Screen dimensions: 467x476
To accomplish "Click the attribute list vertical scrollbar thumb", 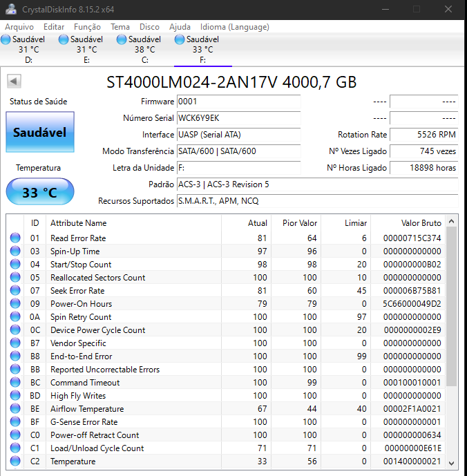I will click(x=452, y=307).
